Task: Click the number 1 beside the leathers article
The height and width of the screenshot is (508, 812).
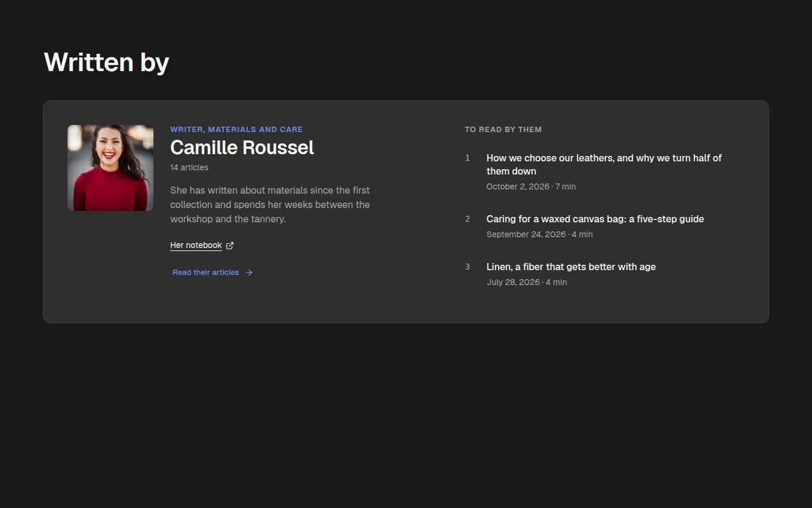Action: [x=467, y=158]
